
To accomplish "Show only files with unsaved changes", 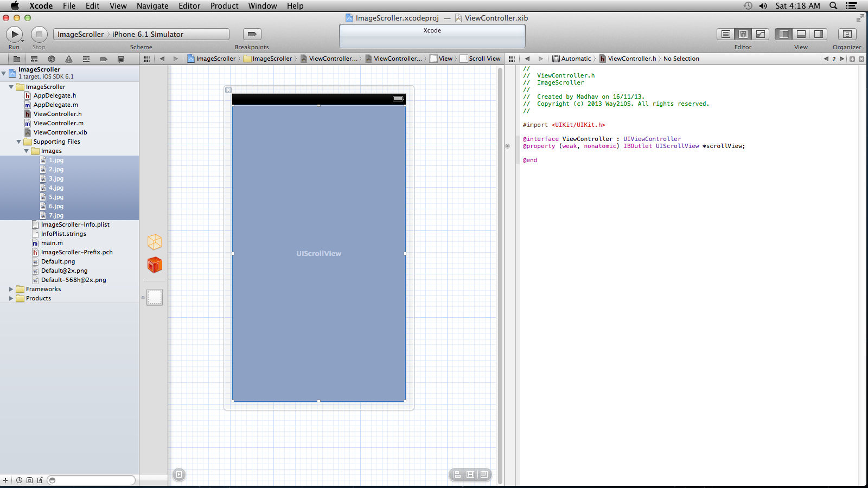I will coord(40,480).
